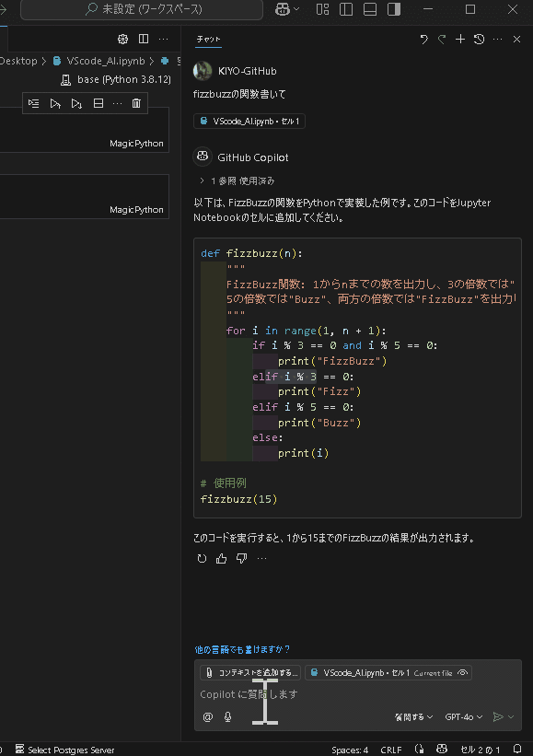The width and height of the screenshot is (533, 756).
Task: Give thumbs down on Copilot's answer
Action: (241, 557)
